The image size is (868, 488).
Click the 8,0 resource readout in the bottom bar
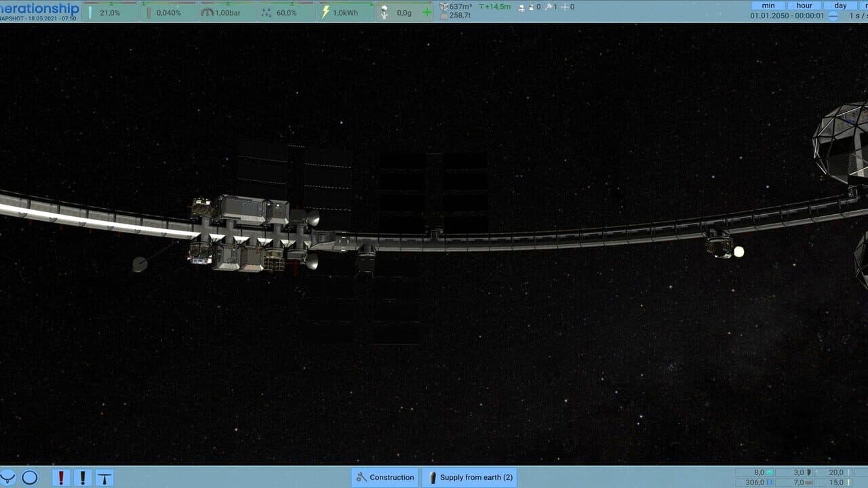(755, 472)
